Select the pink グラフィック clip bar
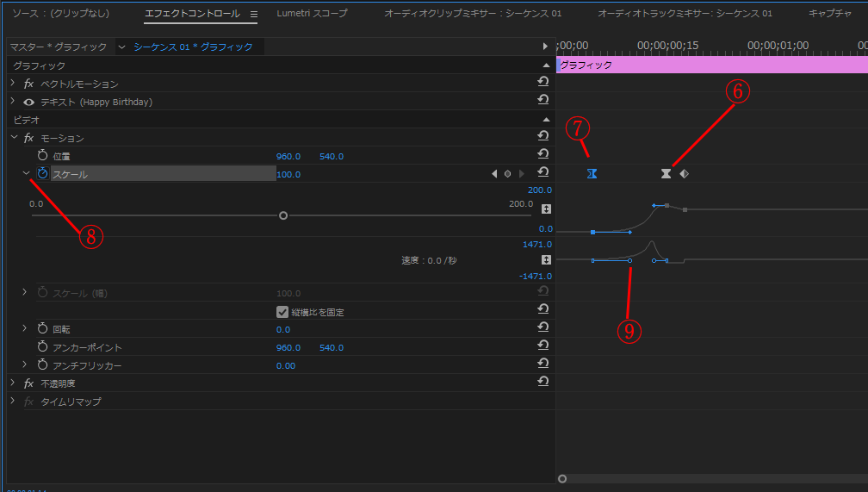The height and width of the screenshot is (492, 868). [712, 65]
